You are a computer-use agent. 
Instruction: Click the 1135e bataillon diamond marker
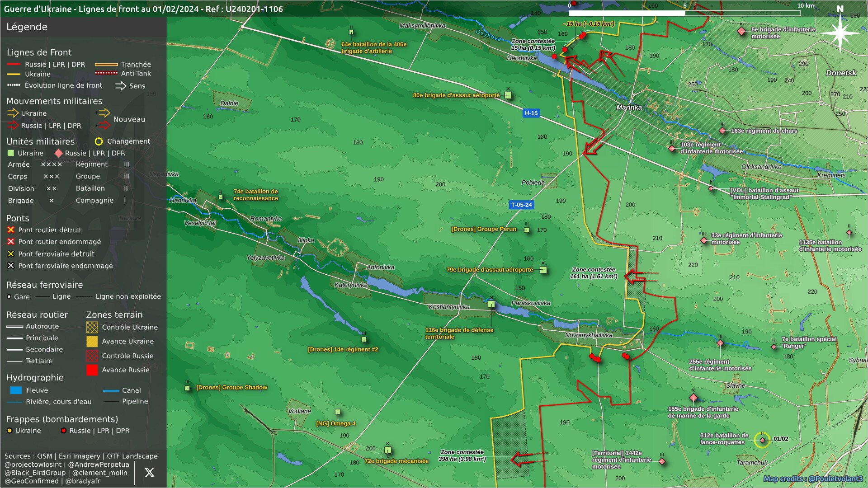[x=849, y=233]
